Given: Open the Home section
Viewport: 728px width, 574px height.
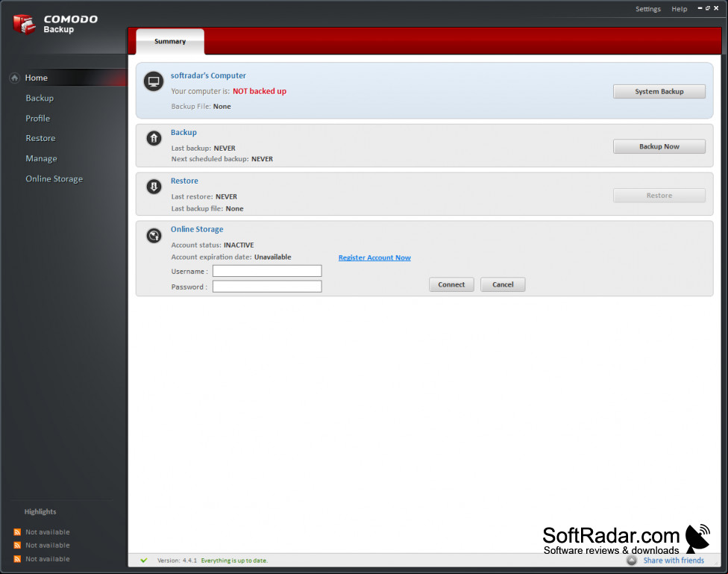Looking at the screenshot, I should (x=37, y=78).
